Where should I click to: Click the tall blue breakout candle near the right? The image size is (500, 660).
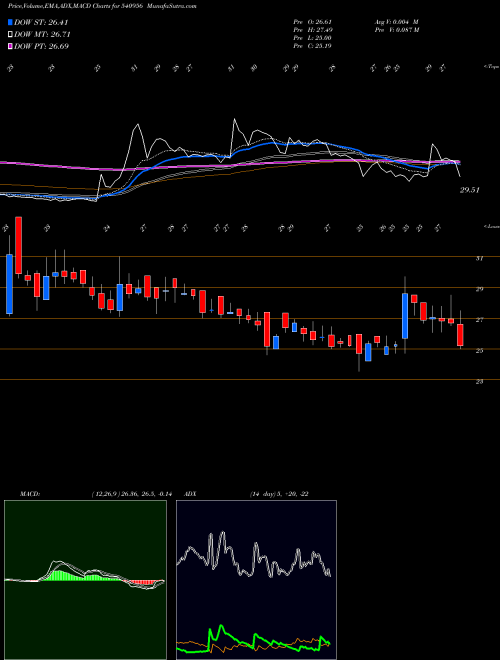click(405, 316)
